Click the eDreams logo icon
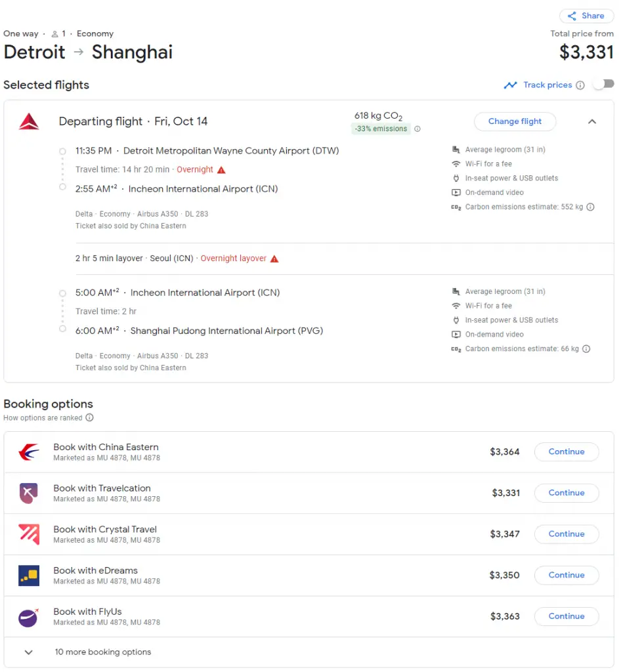619x672 pixels. (29, 576)
